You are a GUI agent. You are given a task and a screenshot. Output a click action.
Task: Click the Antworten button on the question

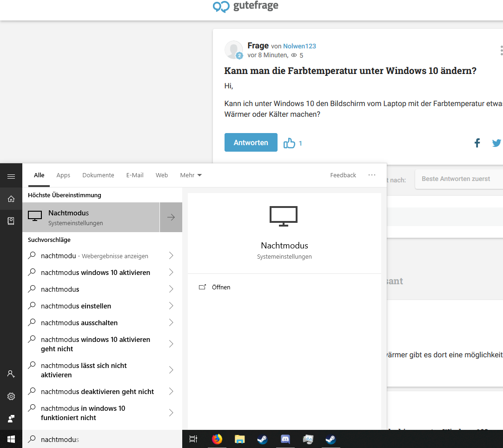[x=251, y=142]
